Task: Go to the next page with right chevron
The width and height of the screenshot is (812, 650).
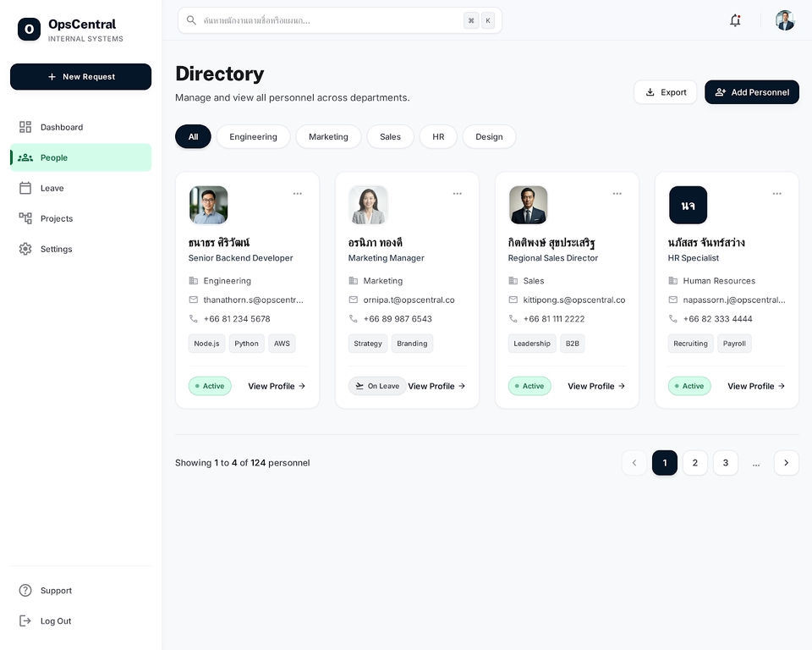Action: 786,462
